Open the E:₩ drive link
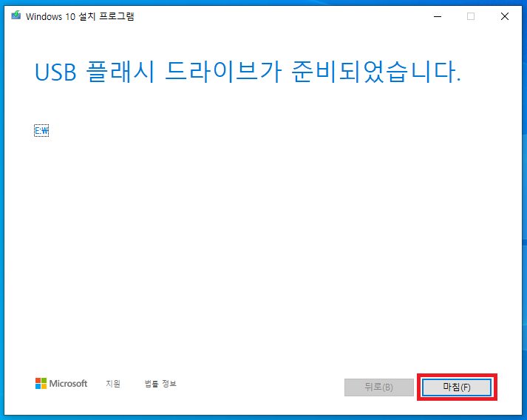This screenshot has width=527, height=420. point(41,130)
